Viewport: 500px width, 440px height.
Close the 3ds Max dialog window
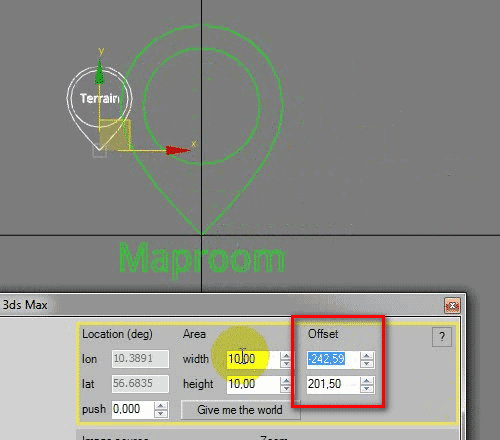click(452, 305)
